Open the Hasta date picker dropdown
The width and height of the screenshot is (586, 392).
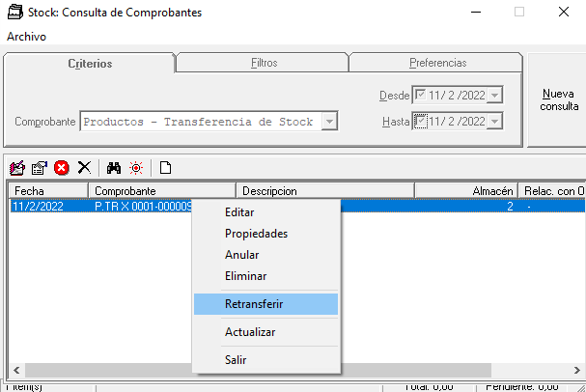(494, 122)
